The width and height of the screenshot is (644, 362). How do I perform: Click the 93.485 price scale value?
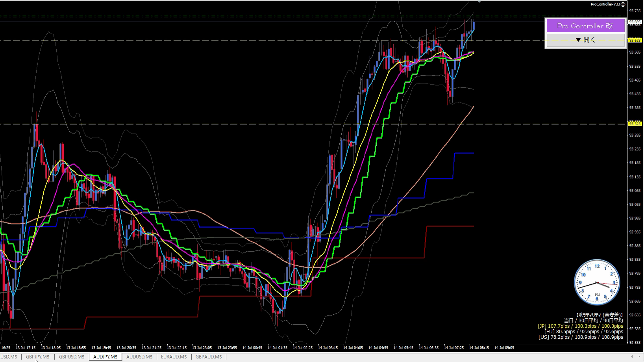tap(635, 80)
